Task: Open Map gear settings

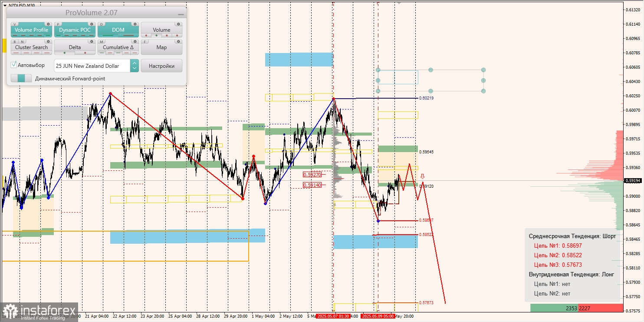Action: 178,42
